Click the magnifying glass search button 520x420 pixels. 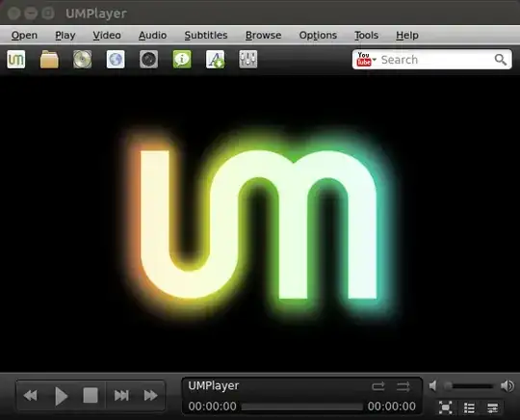501,60
